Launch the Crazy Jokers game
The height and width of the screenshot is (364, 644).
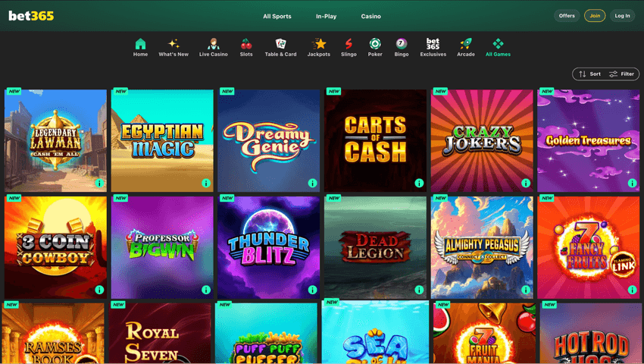482,140
